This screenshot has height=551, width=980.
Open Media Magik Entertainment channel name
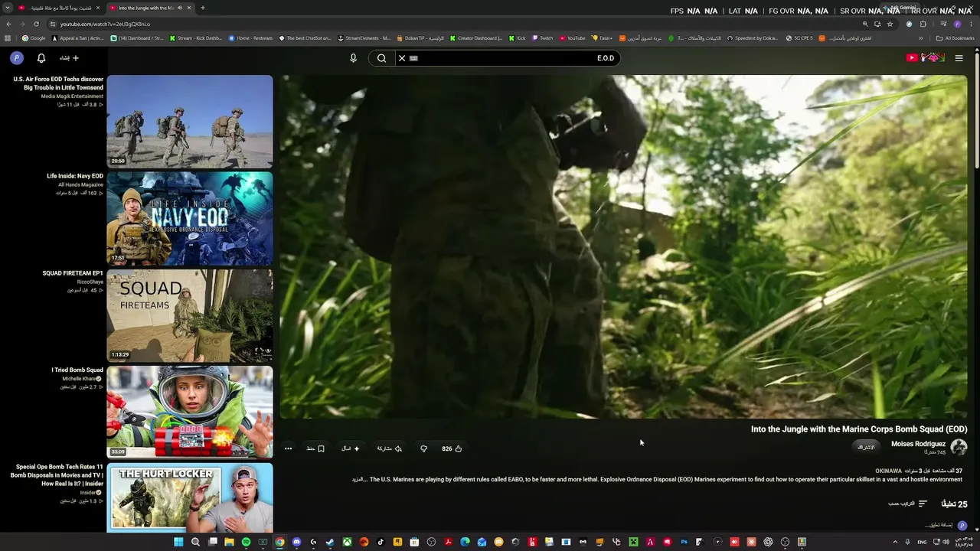(x=72, y=96)
